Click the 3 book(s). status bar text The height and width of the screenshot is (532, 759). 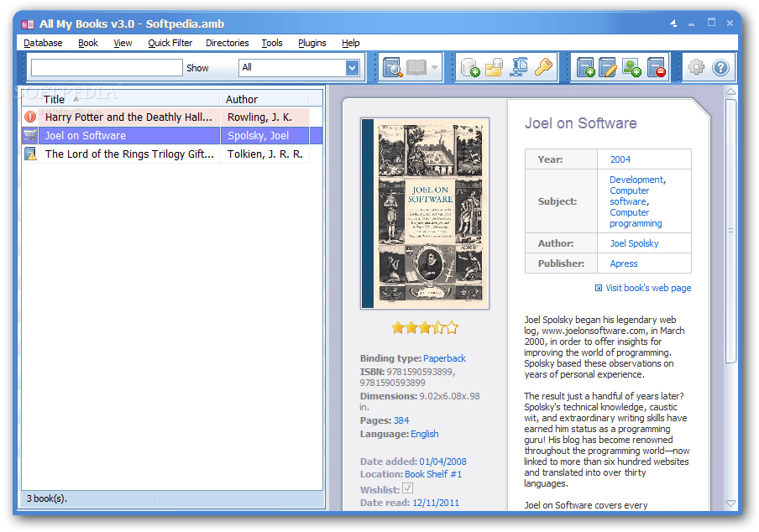point(46,498)
